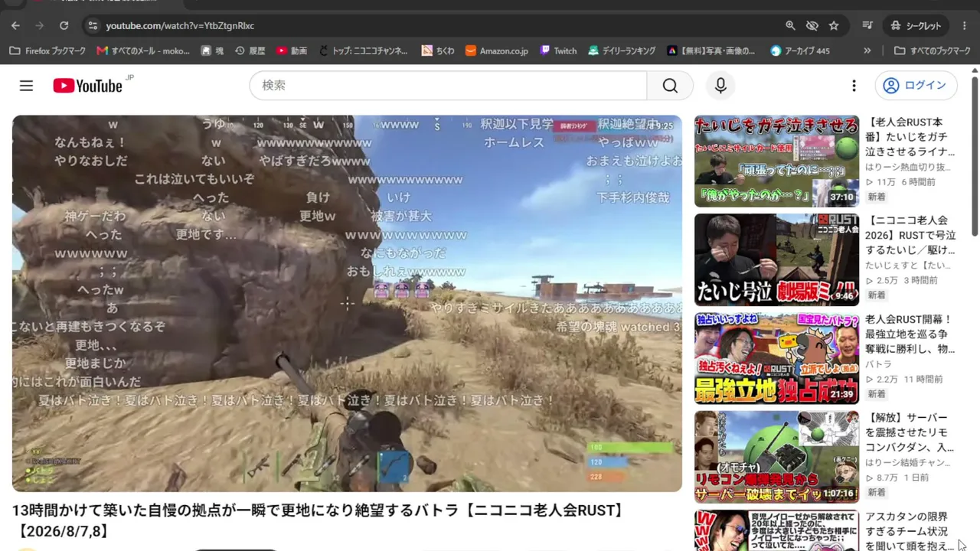Open thumbnail of たいじをガチ泣きさせる video
The image size is (980, 551).
click(x=776, y=161)
